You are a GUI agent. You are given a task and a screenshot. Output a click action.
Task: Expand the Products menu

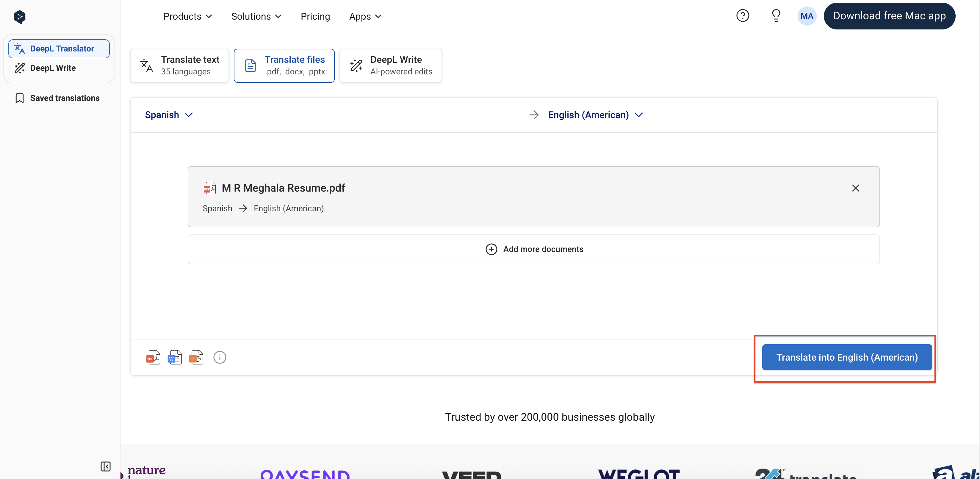coord(187,16)
